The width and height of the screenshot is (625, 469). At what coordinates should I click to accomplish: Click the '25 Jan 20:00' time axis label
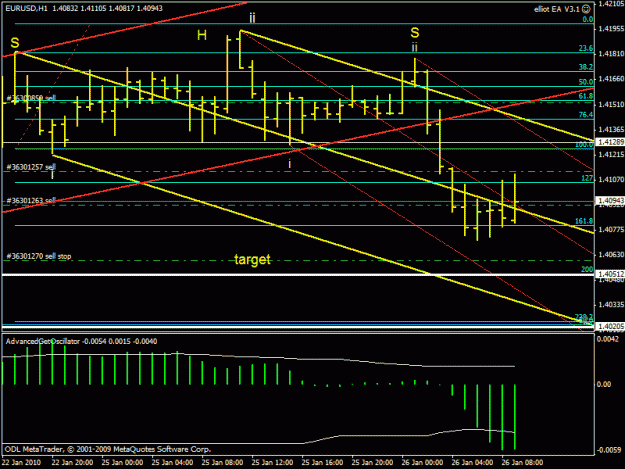click(x=372, y=463)
